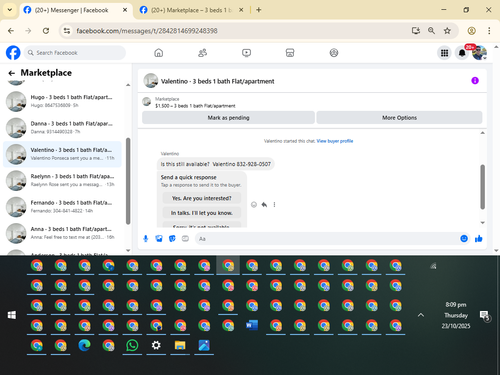The width and height of the screenshot is (500, 375).
Task: Choose a GIF icon in composer
Action: (x=185, y=238)
